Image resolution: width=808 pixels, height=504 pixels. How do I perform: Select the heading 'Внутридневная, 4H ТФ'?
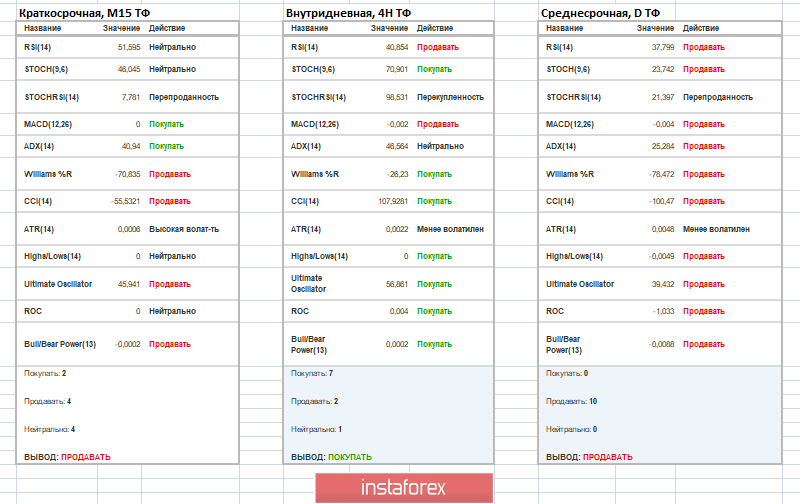point(348,13)
